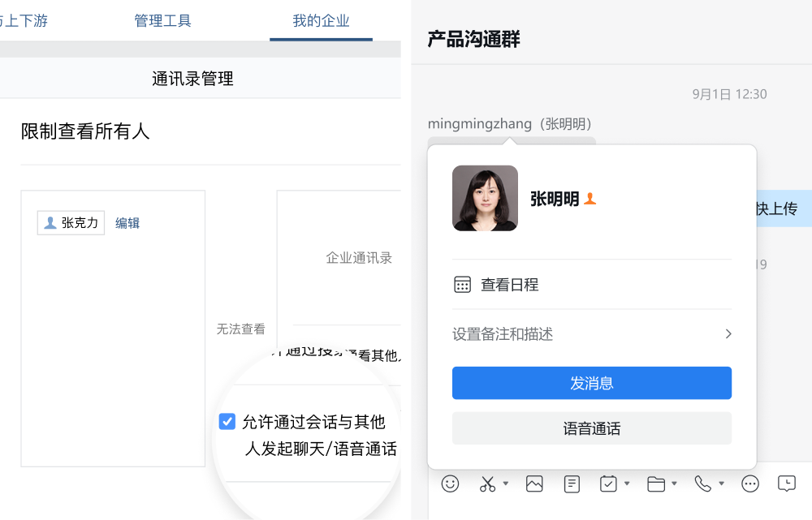Click the 企业通讯录 label
812x520 pixels.
(x=359, y=258)
